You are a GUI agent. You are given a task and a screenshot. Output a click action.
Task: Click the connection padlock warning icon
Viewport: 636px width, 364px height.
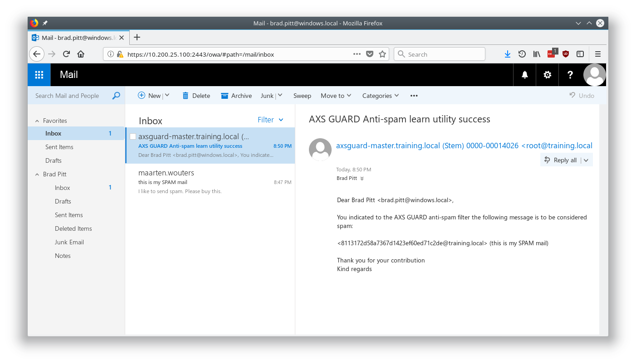pyautogui.click(x=120, y=54)
